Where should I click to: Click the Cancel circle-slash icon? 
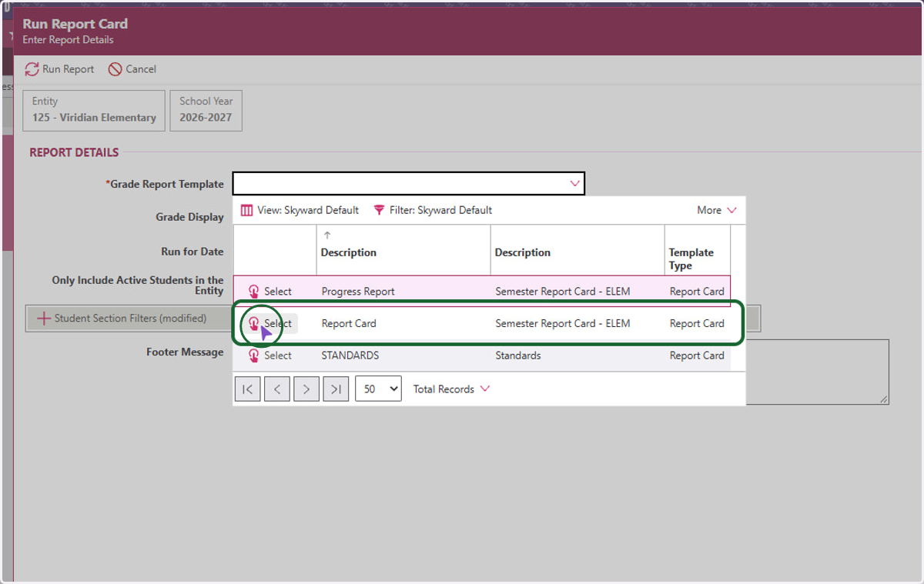115,69
